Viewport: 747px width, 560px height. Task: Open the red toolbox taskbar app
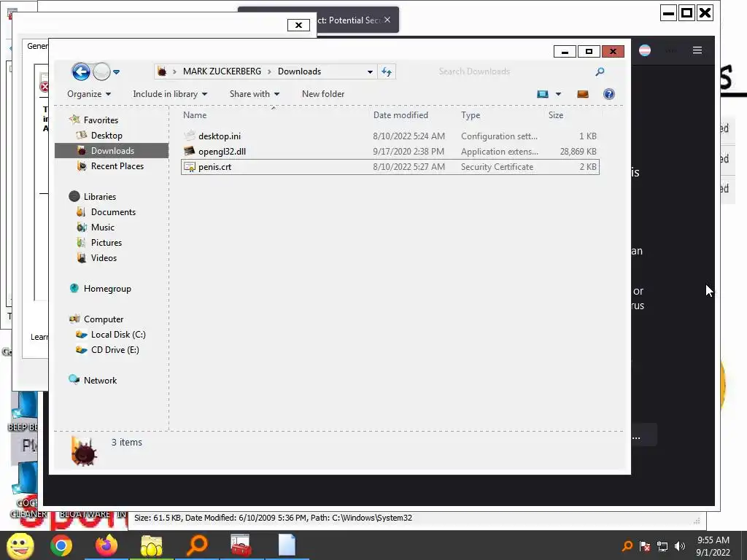coord(241,545)
